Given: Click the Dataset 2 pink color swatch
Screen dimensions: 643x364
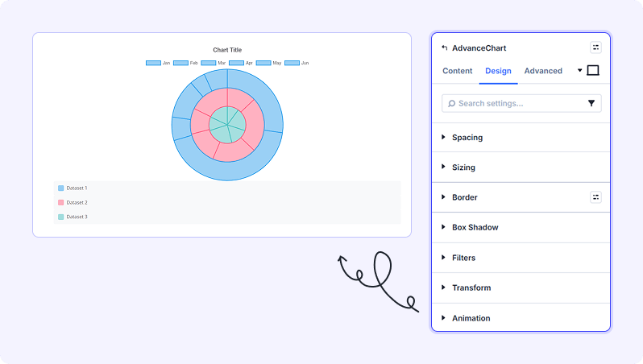Looking at the screenshot, I should 60,202.
